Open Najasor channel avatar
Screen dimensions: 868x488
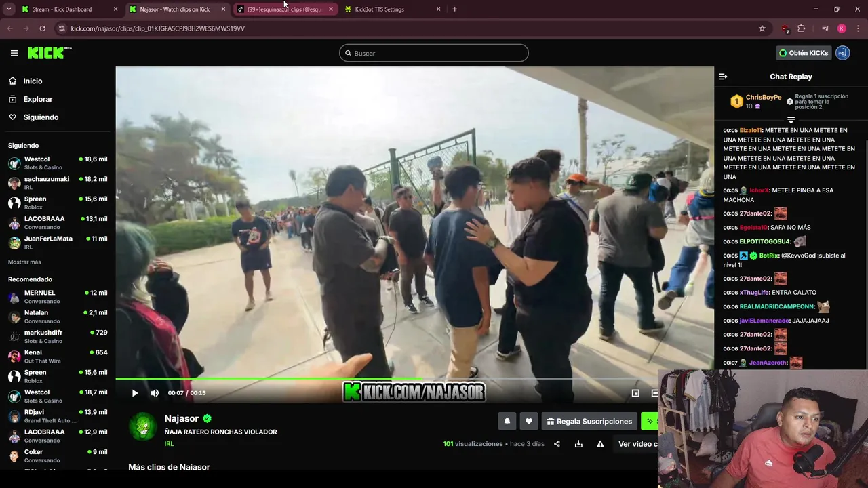pyautogui.click(x=143, y=427)
